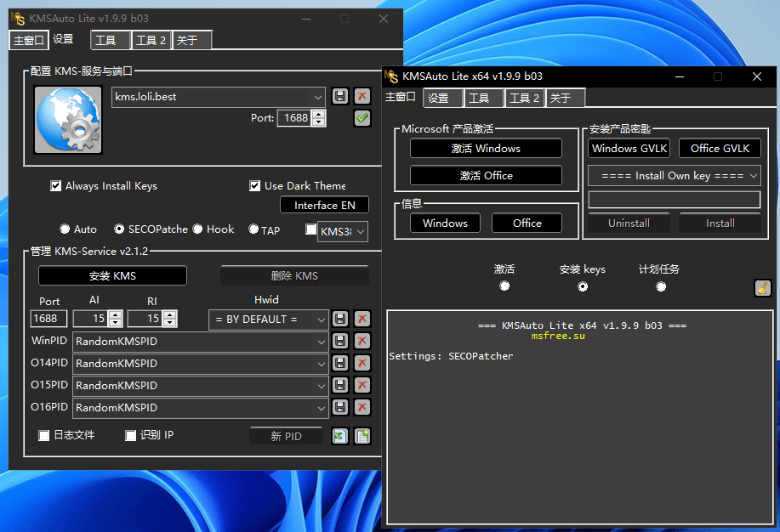
Task: Expand the WinPID RandomKMSPID dropdown
Action: coord(322,342)
